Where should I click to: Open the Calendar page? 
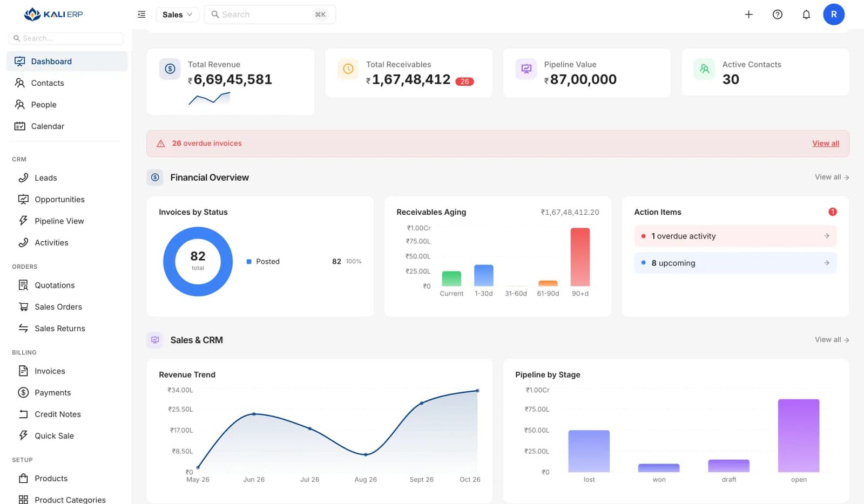[x=67, y=126]
